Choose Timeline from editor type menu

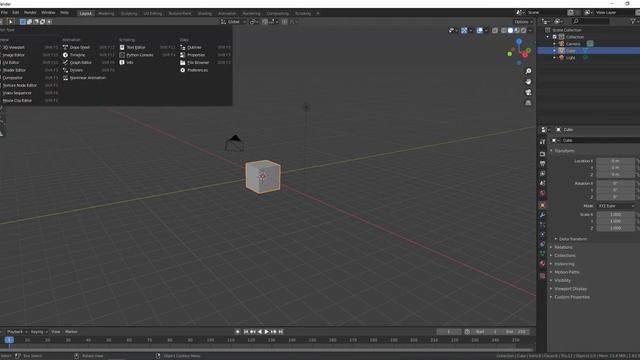pos(77,55)
